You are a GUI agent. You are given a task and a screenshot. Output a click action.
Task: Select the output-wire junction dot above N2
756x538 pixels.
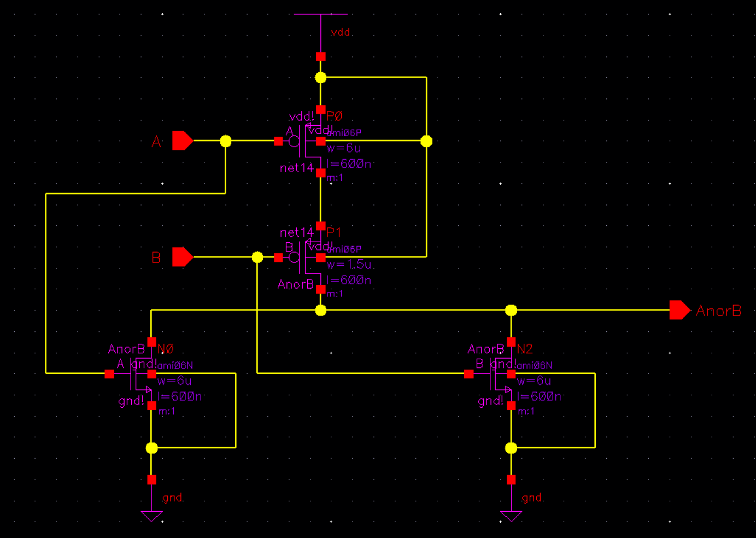click(511, 310)
